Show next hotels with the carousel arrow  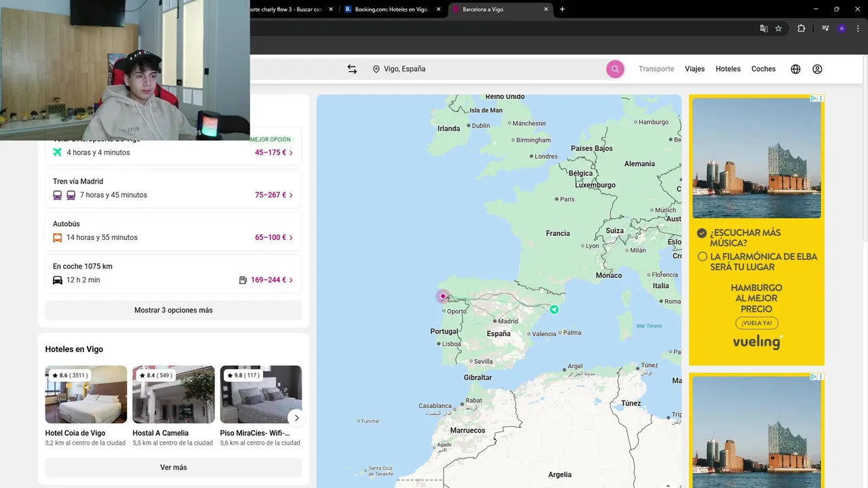tap(296, 418)
